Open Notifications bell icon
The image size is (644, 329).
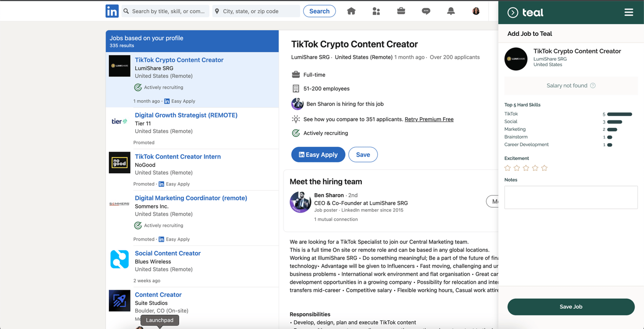[451, 11]
